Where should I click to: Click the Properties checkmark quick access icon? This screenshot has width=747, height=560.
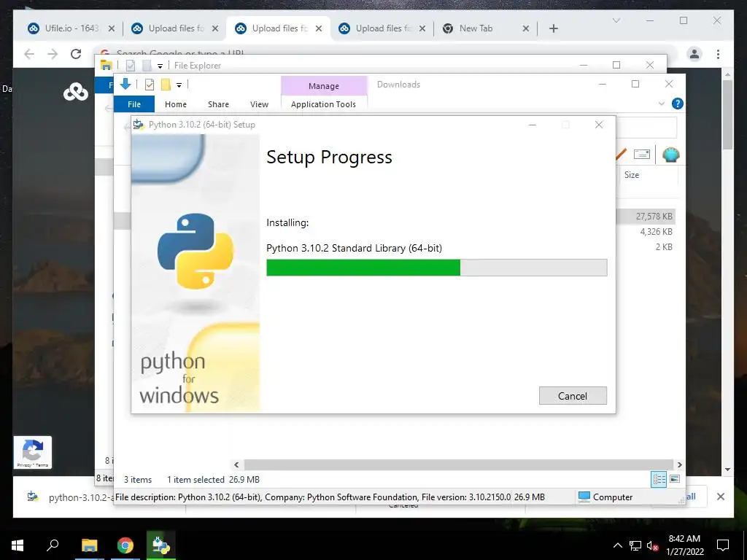coord(149,85)
